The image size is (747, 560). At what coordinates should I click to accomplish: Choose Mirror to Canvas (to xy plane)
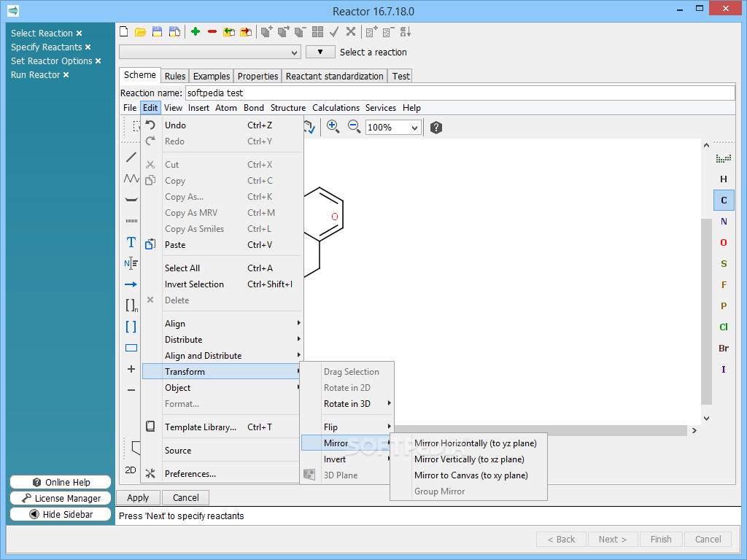471,475
